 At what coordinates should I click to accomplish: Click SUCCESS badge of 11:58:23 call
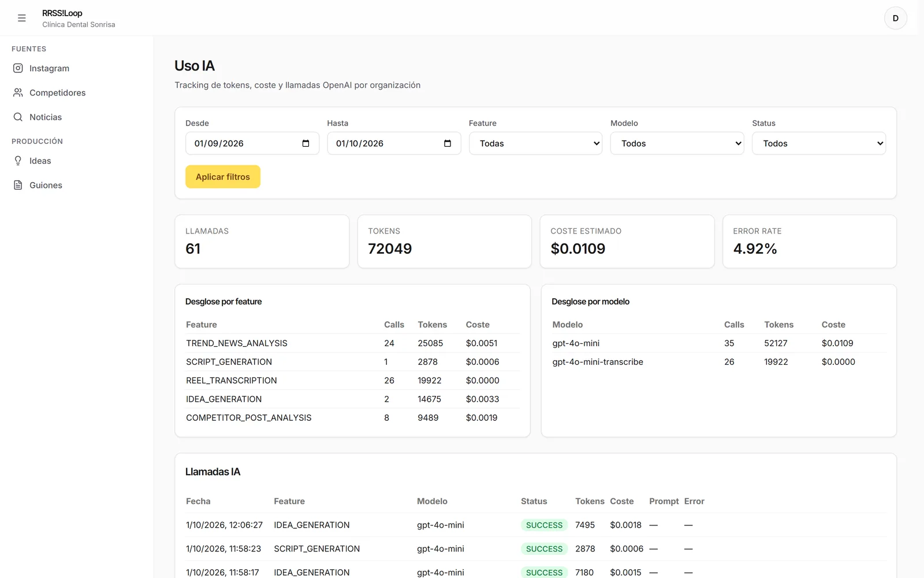tap(544, 549)
